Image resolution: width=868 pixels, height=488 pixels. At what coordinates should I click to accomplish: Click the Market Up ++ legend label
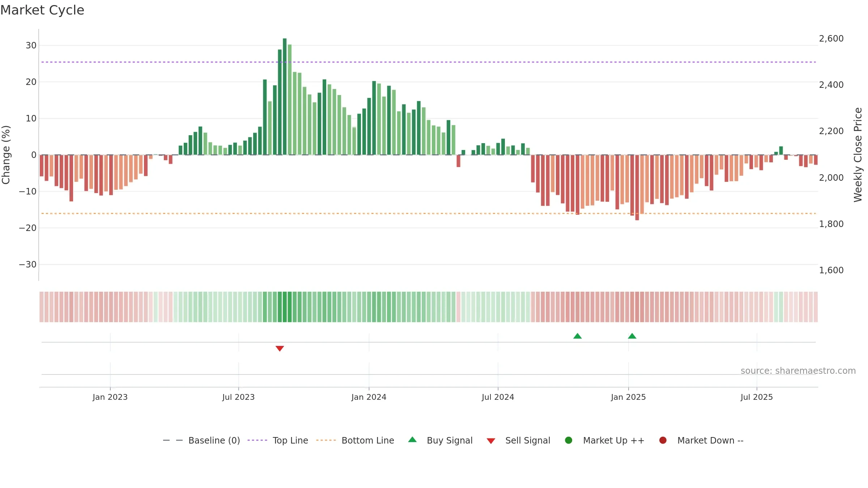point(614,440)
